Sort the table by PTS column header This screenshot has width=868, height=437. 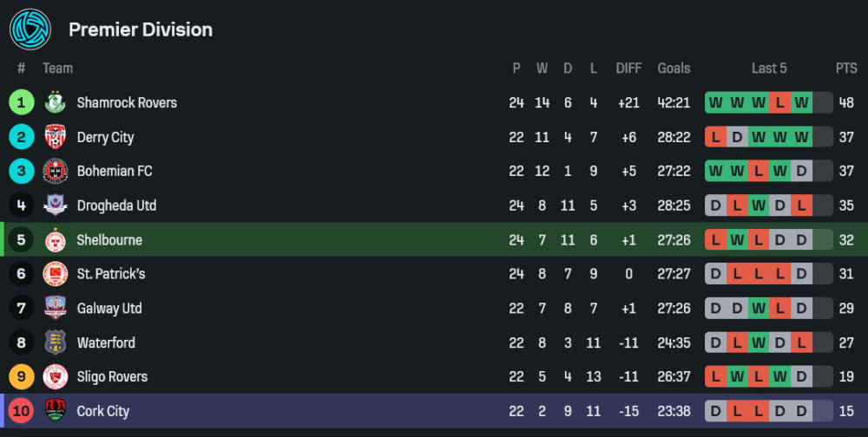tap(846, 68)
